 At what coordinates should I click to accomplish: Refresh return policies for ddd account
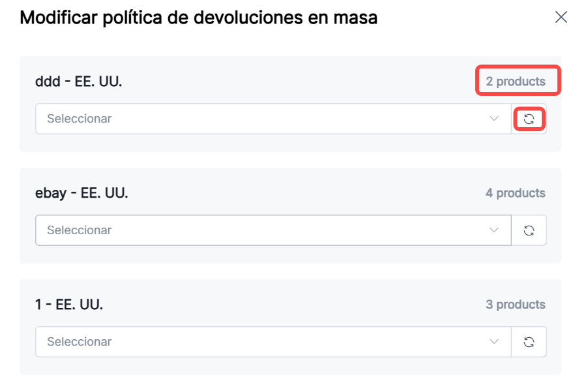(529, 119)
